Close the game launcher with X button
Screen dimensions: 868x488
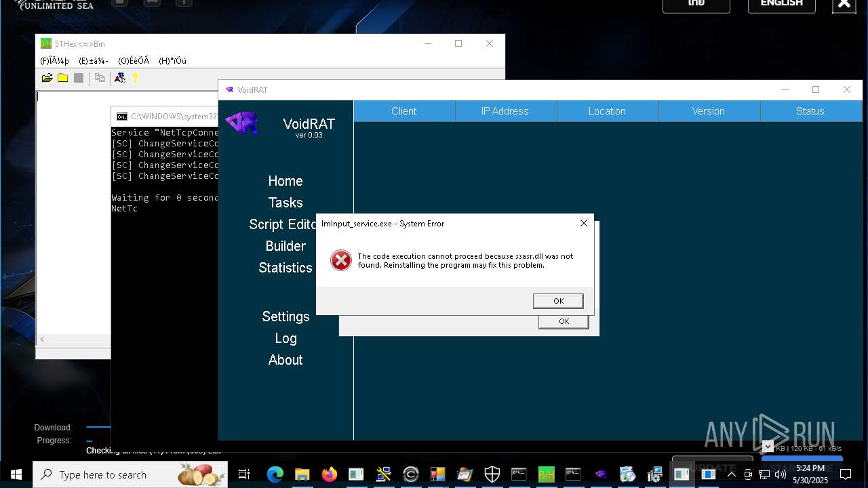(x=844, y=5)
